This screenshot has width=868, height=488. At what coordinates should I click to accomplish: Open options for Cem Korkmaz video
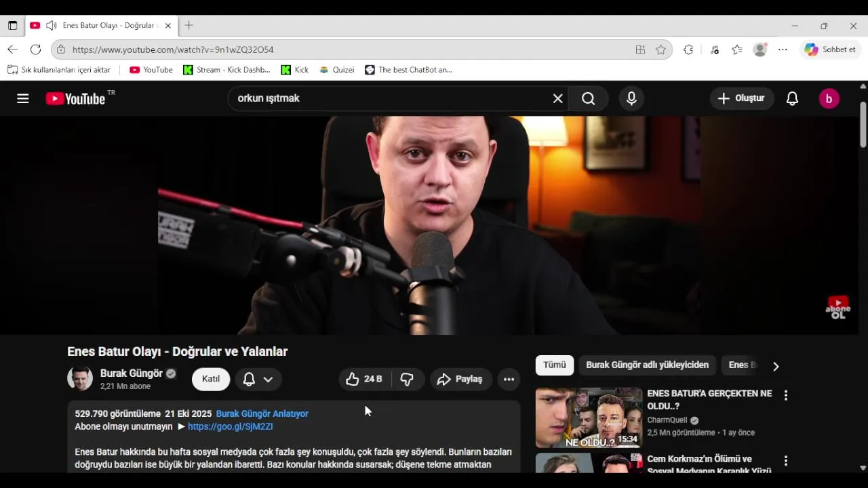786,461
